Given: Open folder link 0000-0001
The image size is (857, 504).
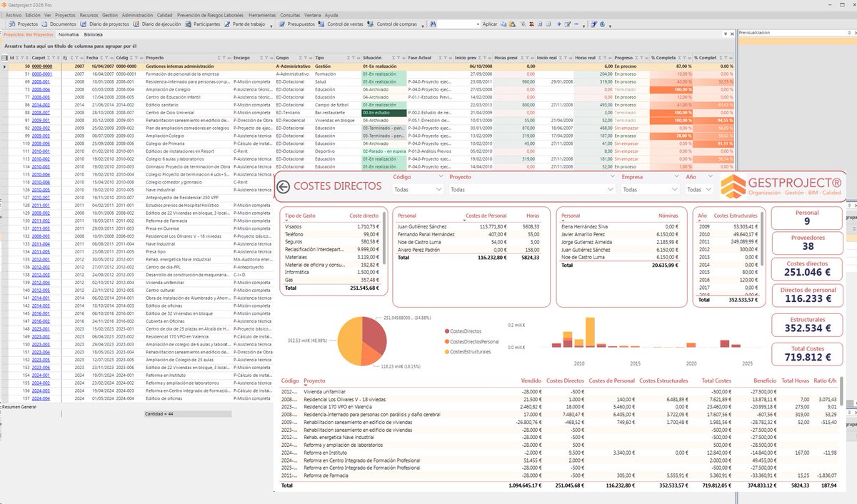Looking at the screenshot, I should coord(41,74).
